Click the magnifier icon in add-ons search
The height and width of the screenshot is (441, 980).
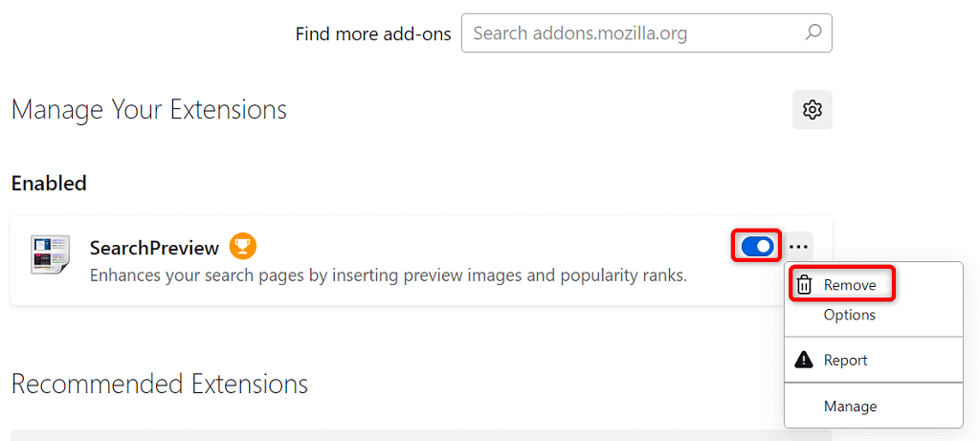click(x=813, y=33)
